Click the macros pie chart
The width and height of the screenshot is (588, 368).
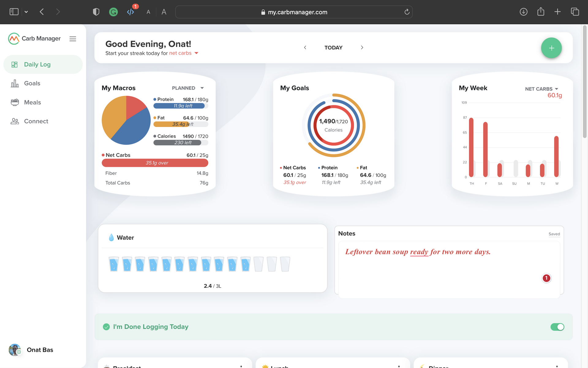click(126, 120)
